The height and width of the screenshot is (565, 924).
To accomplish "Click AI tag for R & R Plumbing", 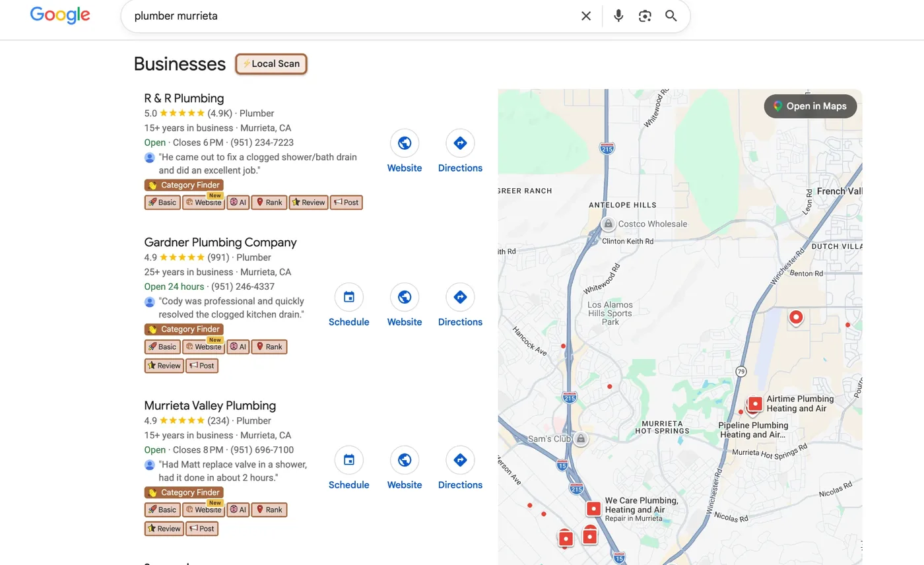I will pyautogui.click(x=238, y=203).
